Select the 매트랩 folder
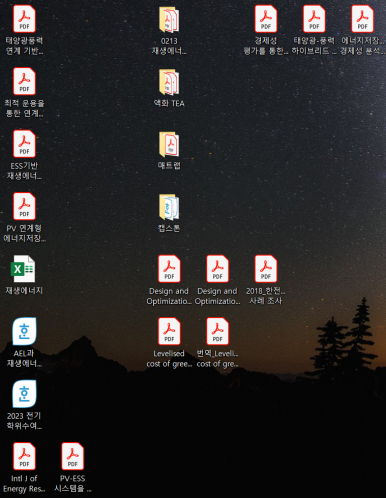The height and width of the screenshot is (498, 386). tap(169, 144)
